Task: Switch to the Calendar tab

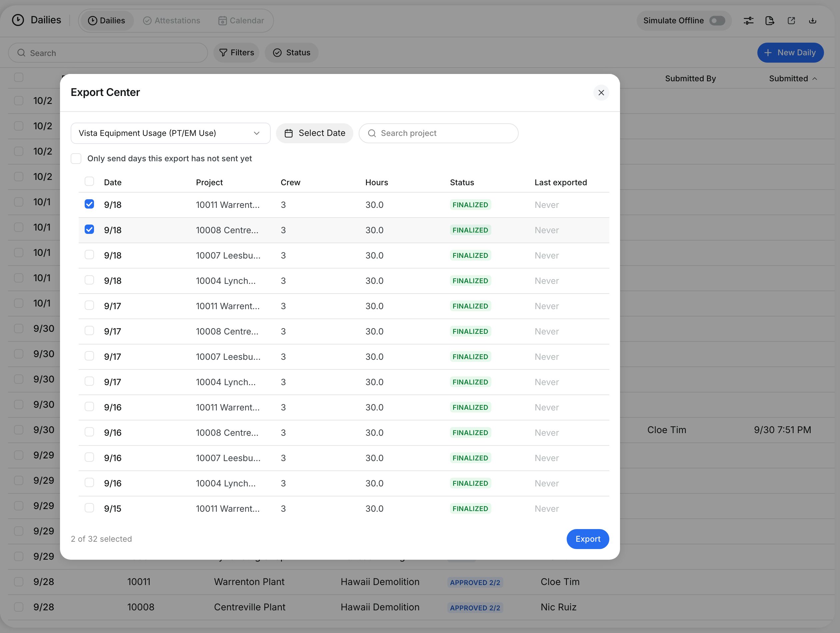Action: [241, 21]
